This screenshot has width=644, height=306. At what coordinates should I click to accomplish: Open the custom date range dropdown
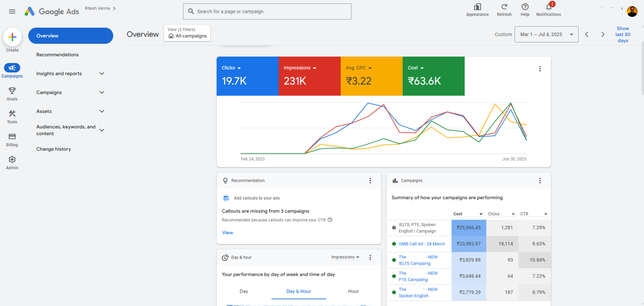click(546, 35)
